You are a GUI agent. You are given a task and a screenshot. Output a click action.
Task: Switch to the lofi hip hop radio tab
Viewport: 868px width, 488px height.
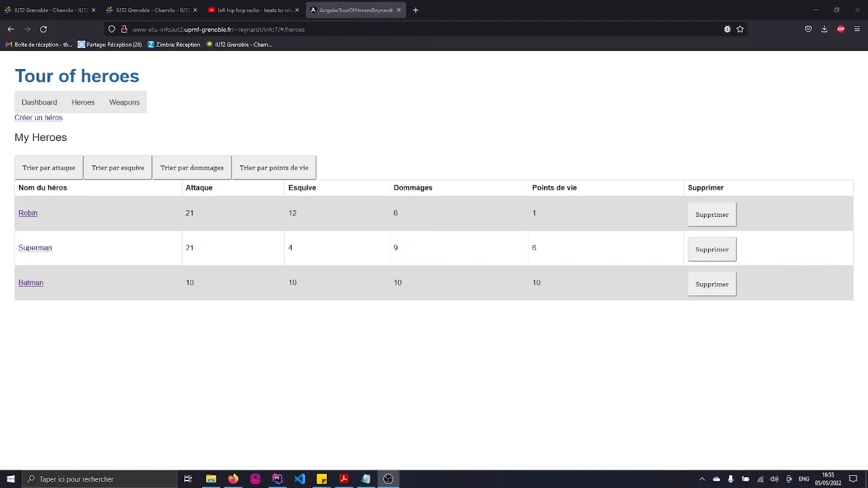pos(252,10)
